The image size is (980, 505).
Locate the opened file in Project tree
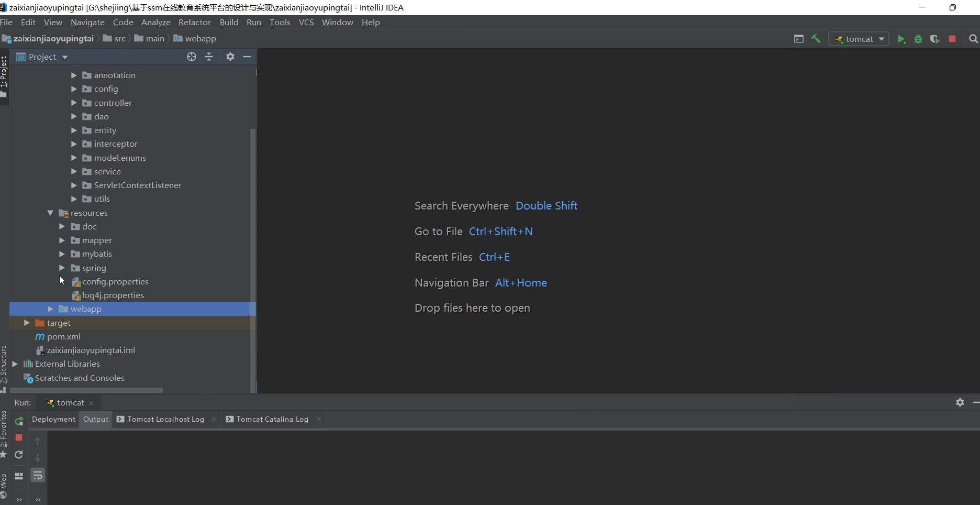[192, 57]
